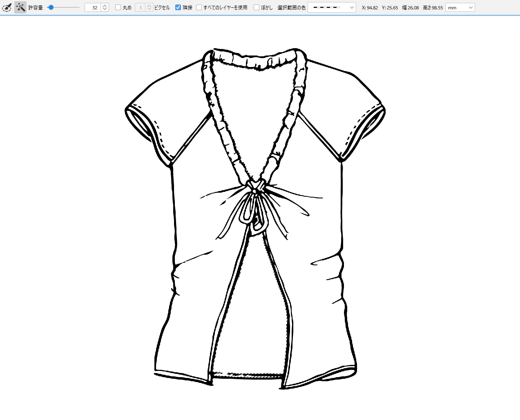This screenshot has width=520, height=420.
Task: Click the 選択範囲の色 label
Action: click(291, 7)
